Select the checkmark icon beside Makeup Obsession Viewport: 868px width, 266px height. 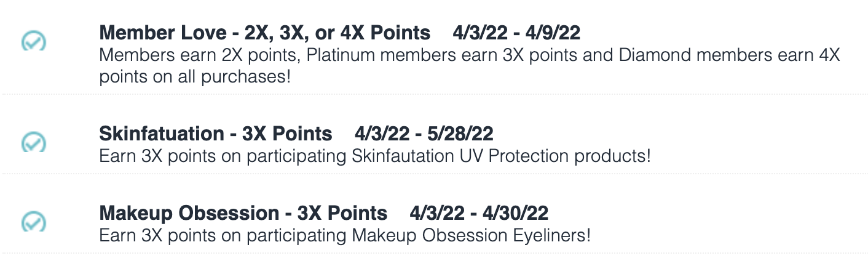pos(34,222)
